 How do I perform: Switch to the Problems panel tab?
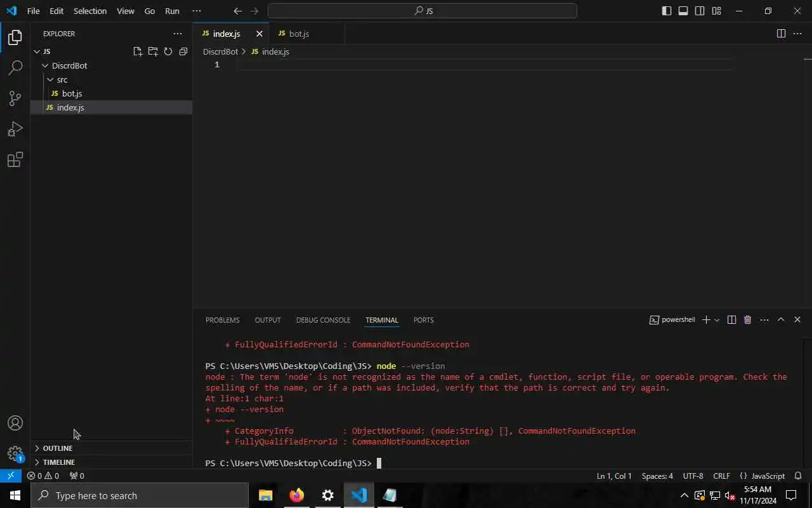click(x=223, y=320)
